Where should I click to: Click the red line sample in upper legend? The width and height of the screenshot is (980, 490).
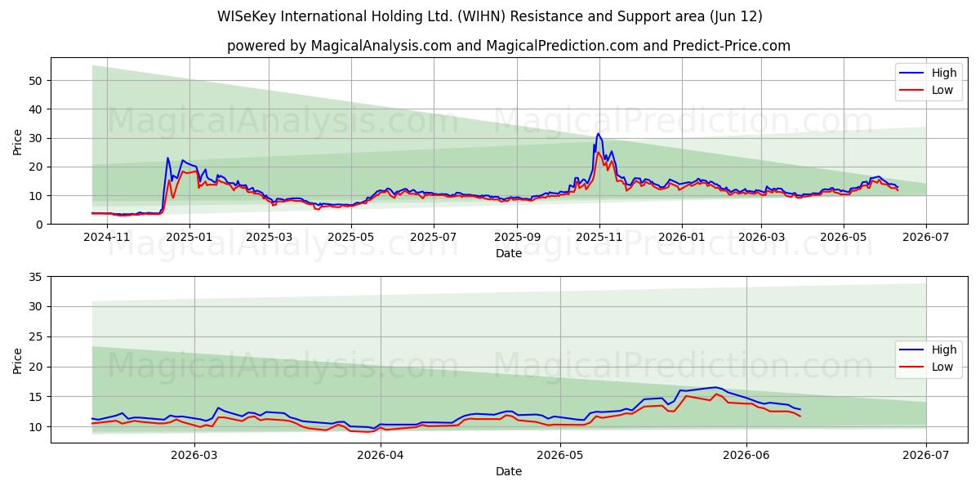[911, 91]
